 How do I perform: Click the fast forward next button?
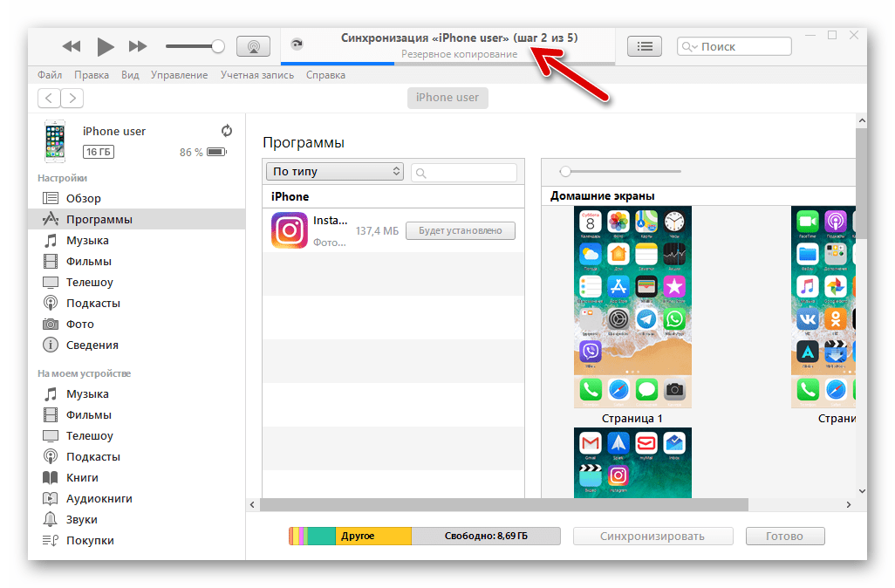coord(138,46)
